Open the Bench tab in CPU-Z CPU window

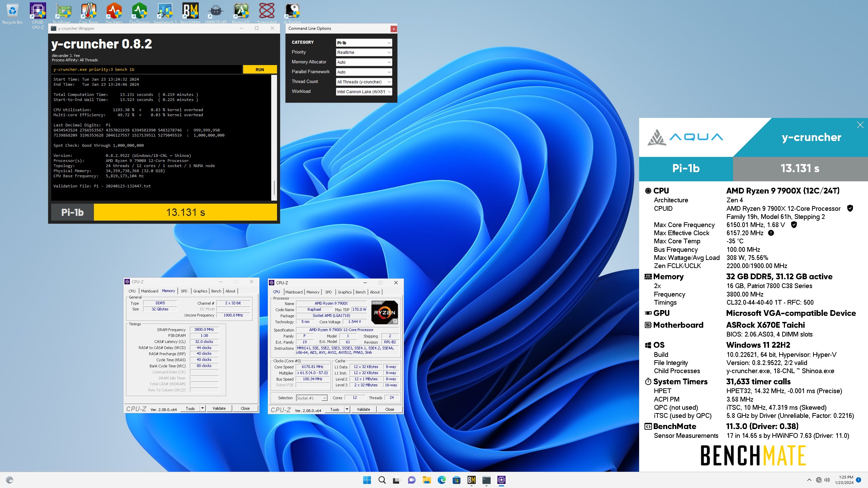click(x=360, y=292)
